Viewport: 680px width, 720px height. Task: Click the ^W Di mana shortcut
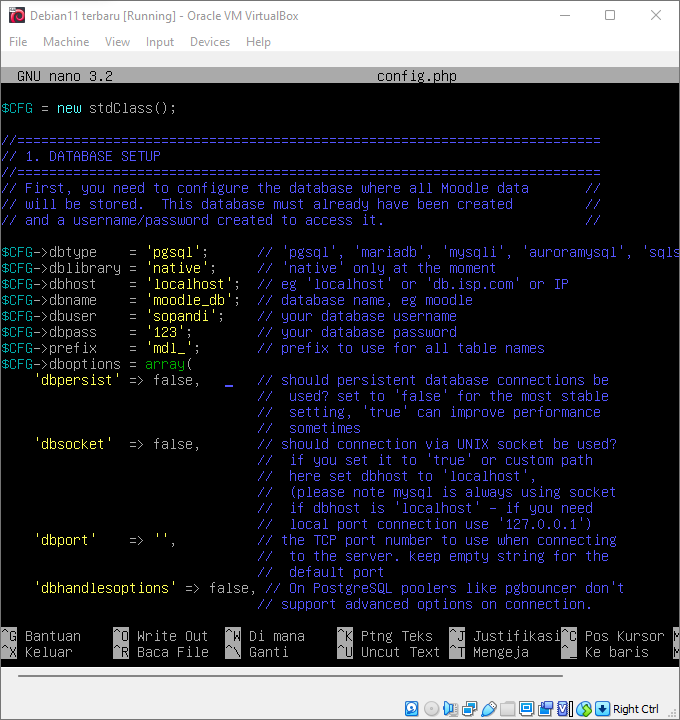pos(265,636)
